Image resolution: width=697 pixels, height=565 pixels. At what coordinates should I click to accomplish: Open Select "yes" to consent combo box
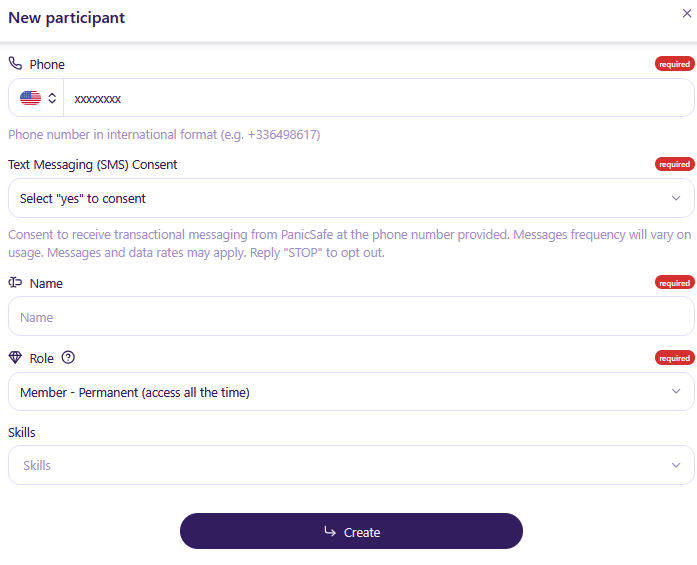coord(351,198)
